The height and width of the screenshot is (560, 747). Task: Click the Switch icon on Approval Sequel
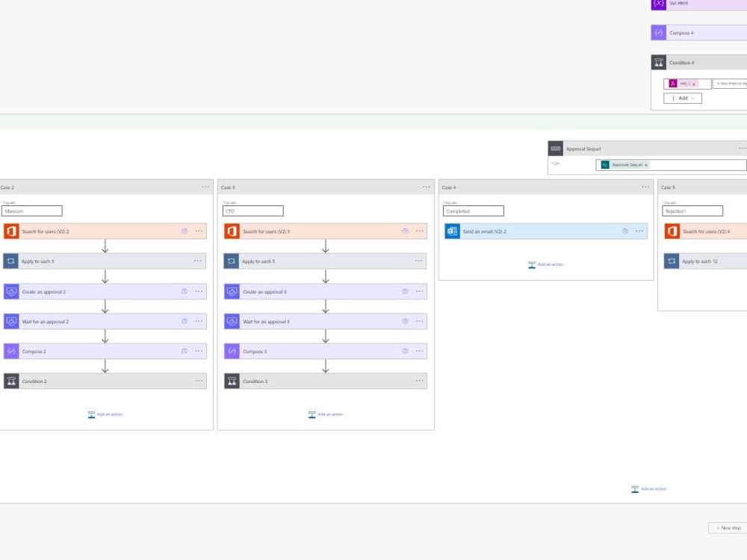tap(554, 148)
